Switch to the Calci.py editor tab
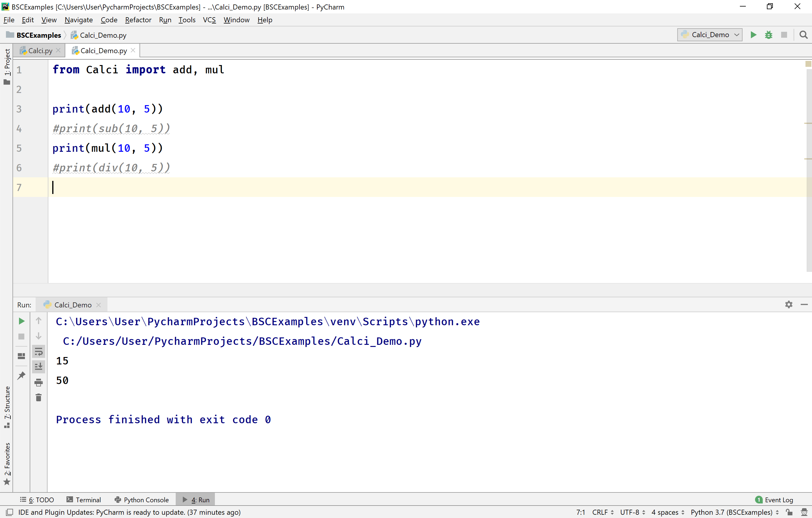The height and width of the screenshot is (518, 812). click(39, 50)
